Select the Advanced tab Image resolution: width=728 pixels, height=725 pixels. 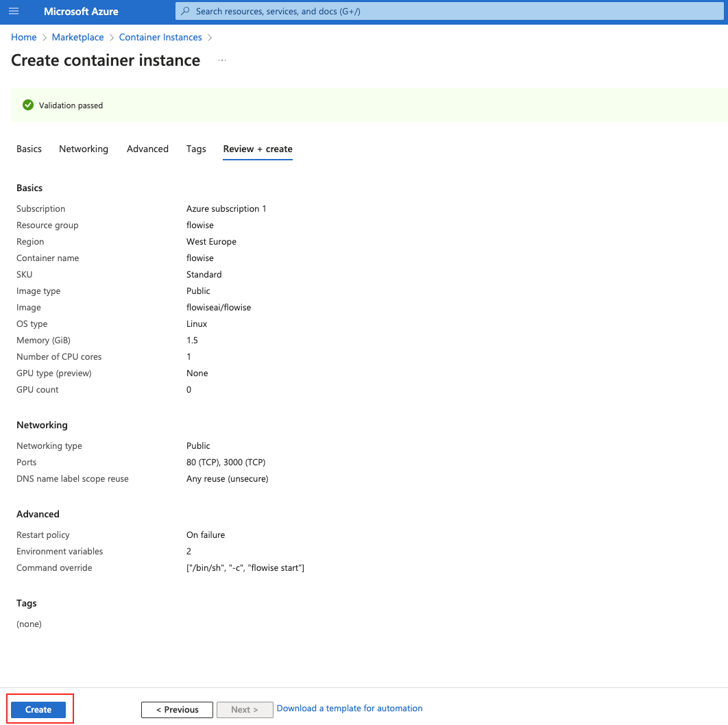point(147,149)
